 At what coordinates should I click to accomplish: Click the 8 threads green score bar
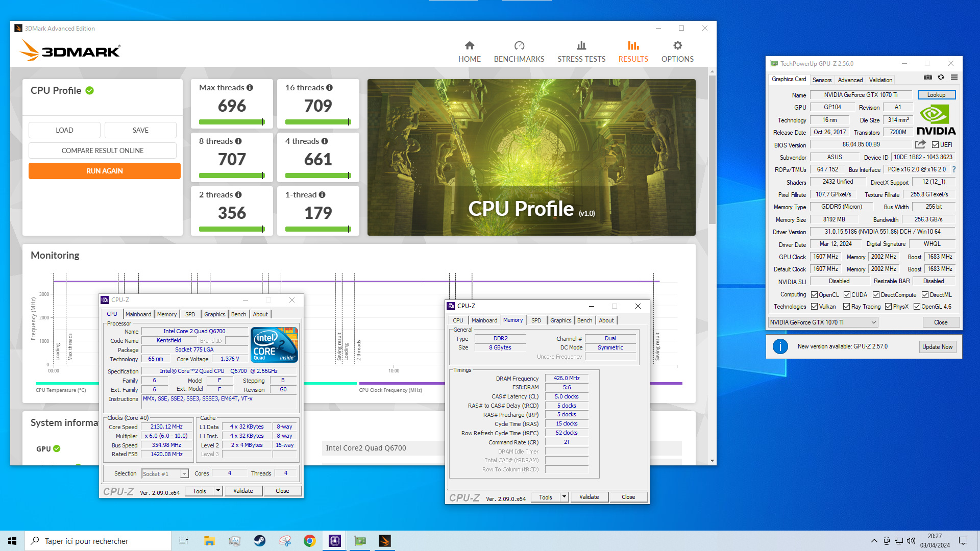click(232, 176)
